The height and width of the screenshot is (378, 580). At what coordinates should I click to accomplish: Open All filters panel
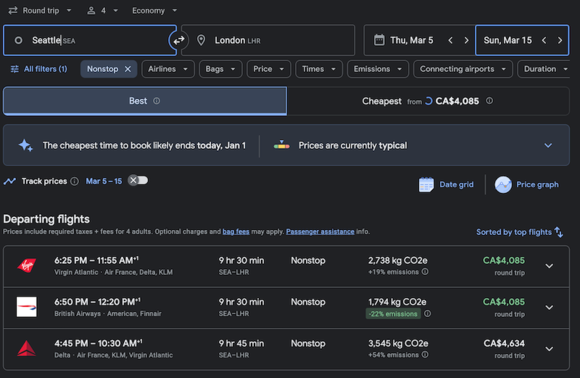(x=39, y=69)
